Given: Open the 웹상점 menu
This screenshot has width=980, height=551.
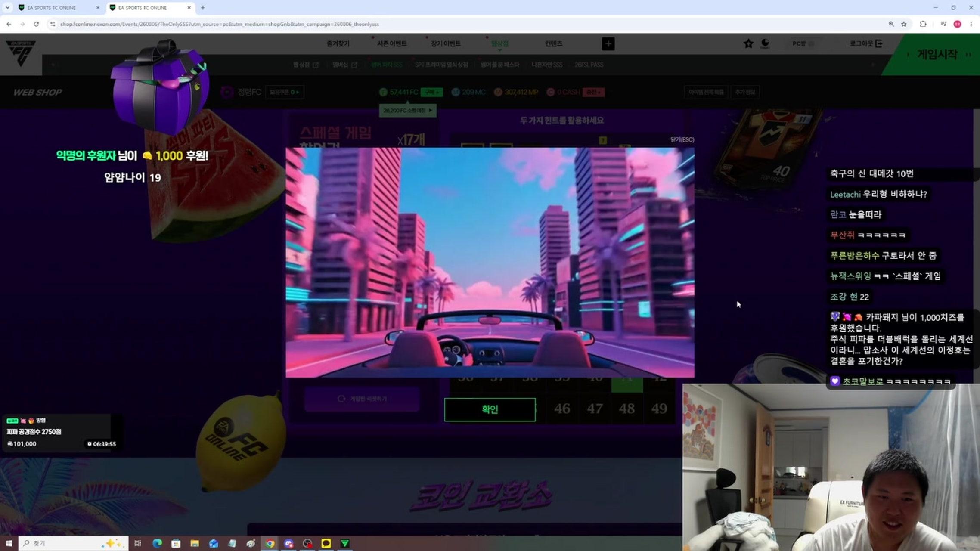Looking at the screenshot, I should pos(499,43).
